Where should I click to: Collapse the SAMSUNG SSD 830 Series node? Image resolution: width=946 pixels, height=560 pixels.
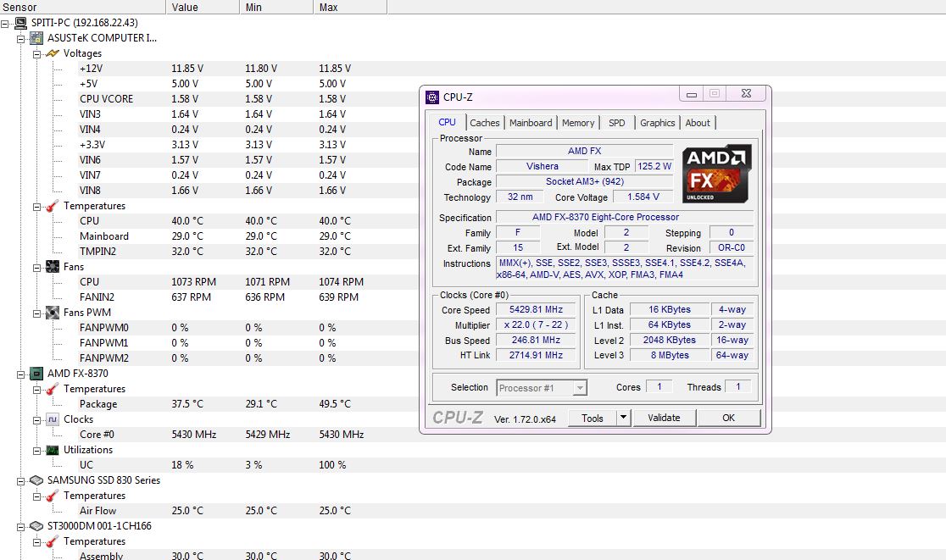[20, 481]
